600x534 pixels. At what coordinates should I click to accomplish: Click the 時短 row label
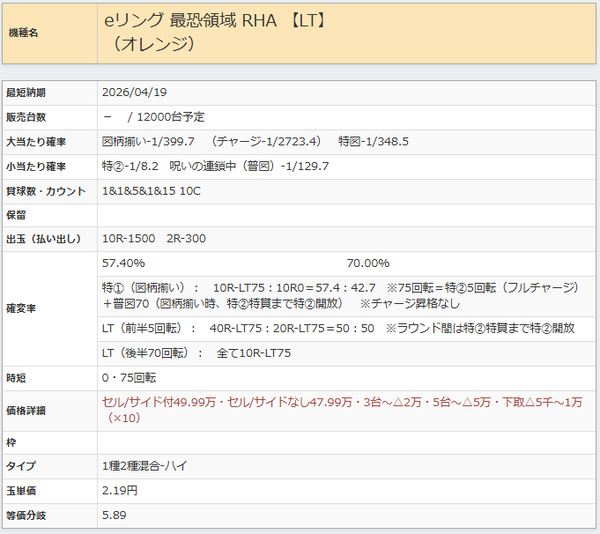[x=16, y=378]
